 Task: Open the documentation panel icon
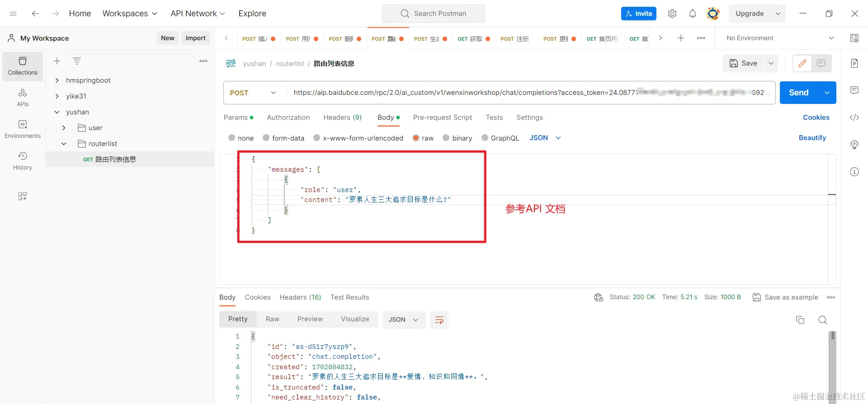tap(854, 63)
